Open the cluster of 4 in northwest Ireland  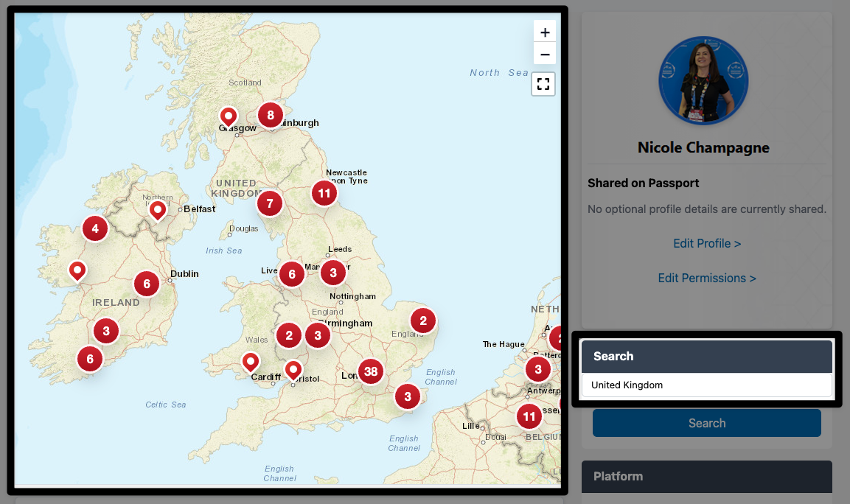pos(95,228)
